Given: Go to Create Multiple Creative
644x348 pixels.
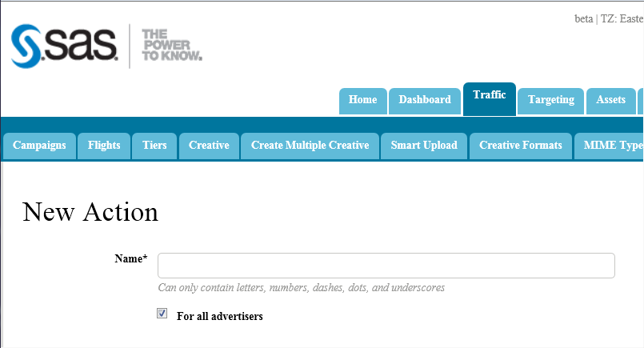Looking at the screenshot, I should pos(310,146).
